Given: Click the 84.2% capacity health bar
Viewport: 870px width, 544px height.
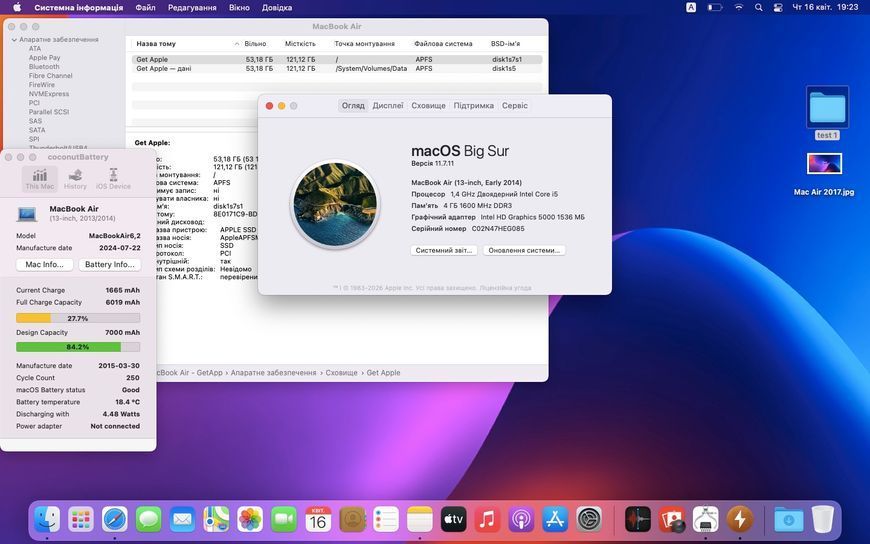Looking at the screenshot, I should [x=78, y=347].
